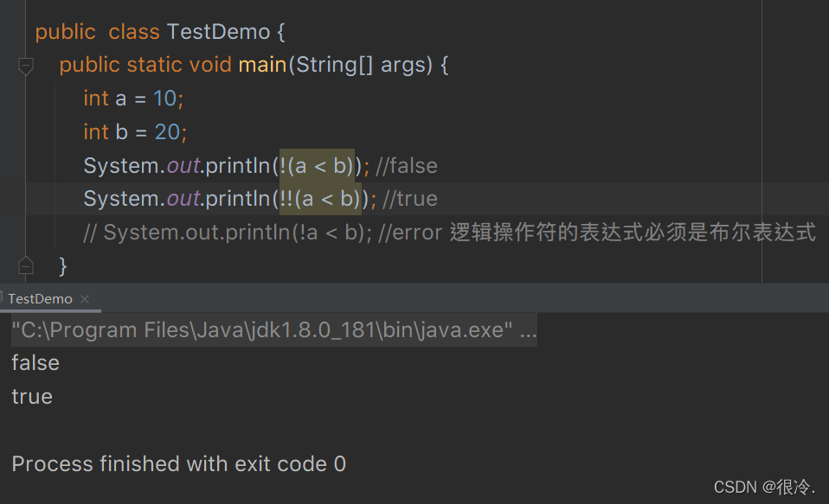Viewport: 829px width, 504px height.
Task: Close the TestDemo run tab
Action: pos(85,299)
